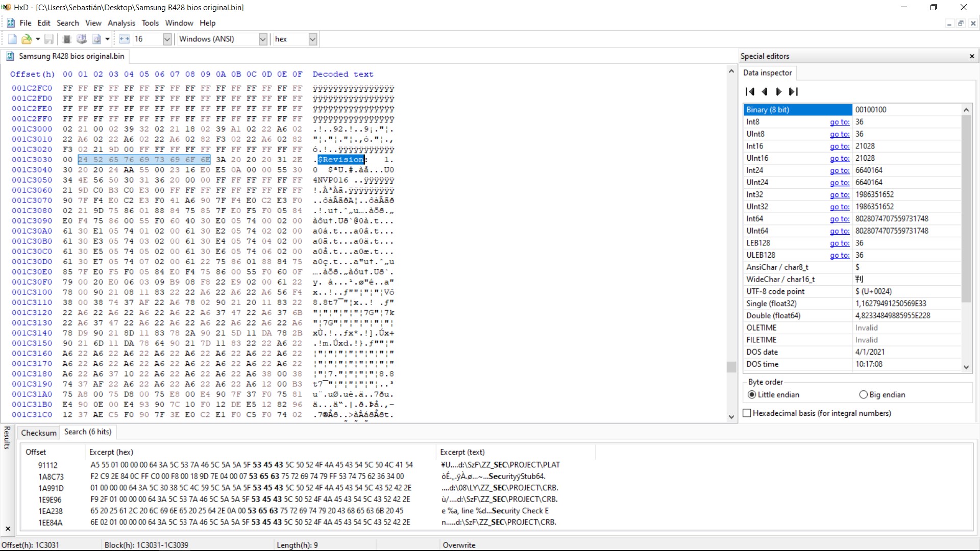Click the bytes-per-row width icon
Viewport: 980px width, 551px height.
coord(124,39)
